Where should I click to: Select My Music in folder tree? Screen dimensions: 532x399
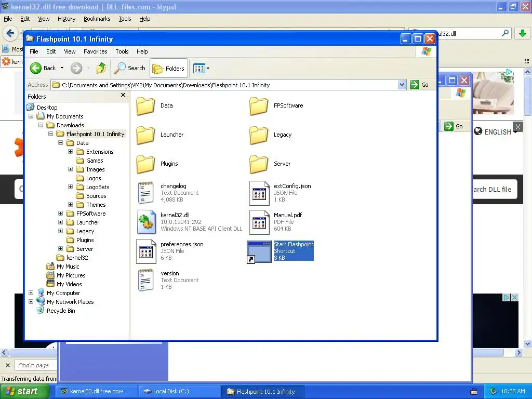click(x=63, y=267)
